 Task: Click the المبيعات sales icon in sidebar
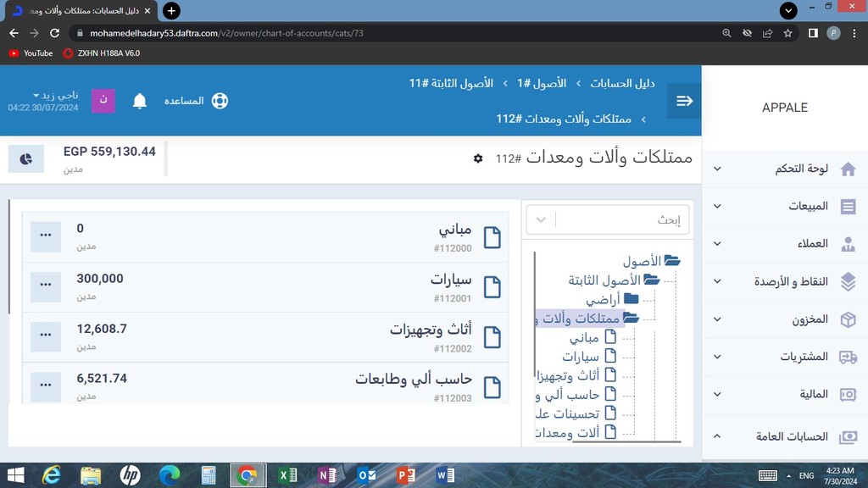(x=848, y=207)
